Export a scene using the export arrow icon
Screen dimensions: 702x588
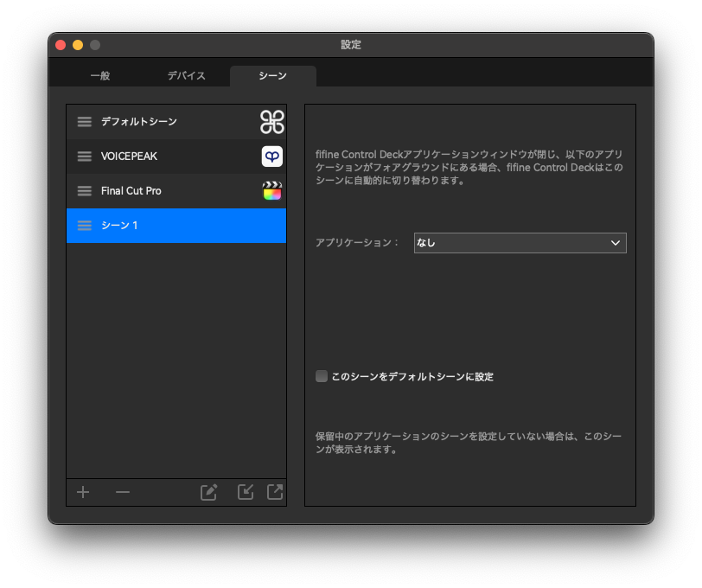(x=274, y=492)
